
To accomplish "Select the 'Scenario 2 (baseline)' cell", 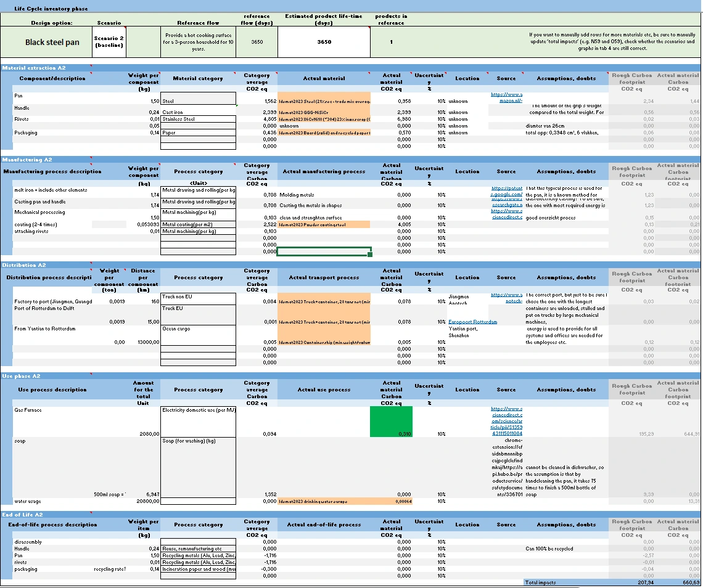I will [109, 42].
